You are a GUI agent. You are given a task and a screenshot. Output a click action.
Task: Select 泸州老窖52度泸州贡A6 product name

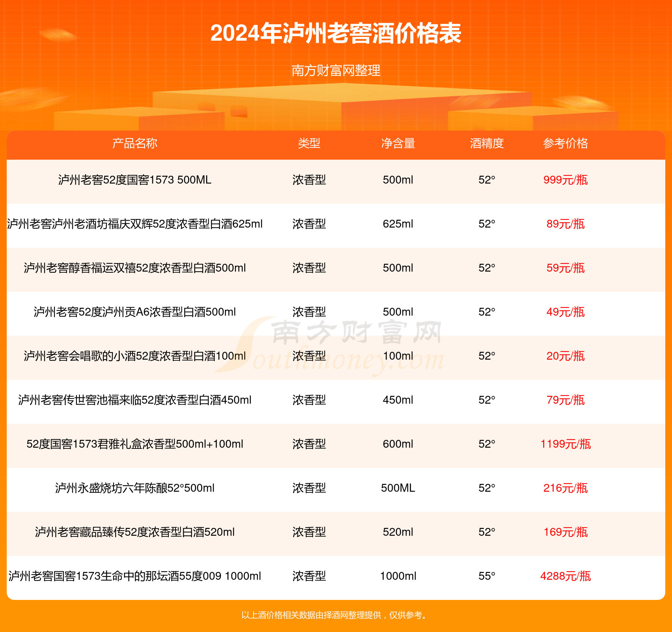(x=135, y=312)
